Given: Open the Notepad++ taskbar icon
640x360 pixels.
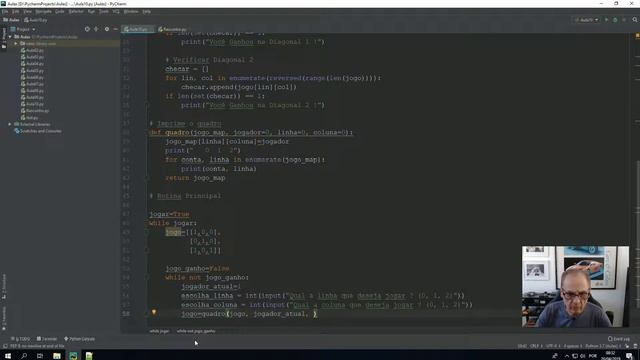Looking at the screenshot, I should [x=89, y=356].
